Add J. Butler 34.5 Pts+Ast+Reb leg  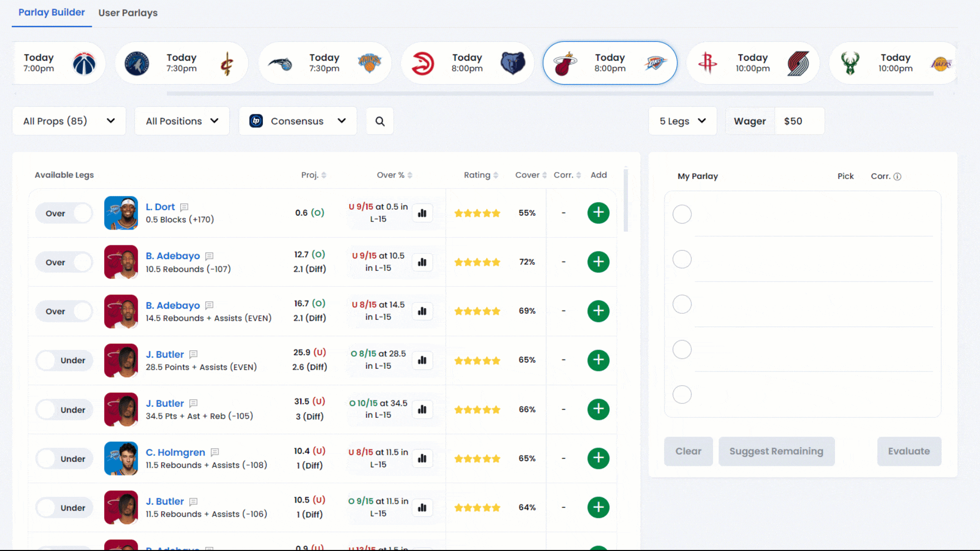point(598,409)
